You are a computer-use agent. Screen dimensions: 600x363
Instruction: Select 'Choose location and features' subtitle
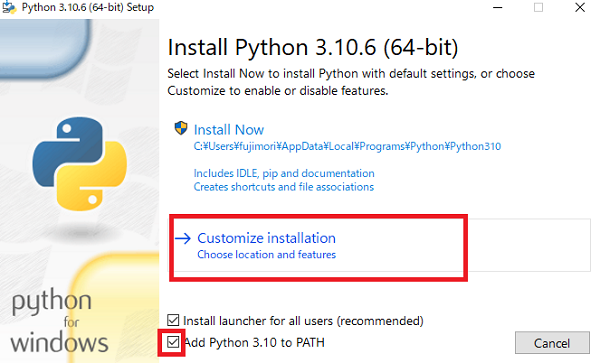(x=266, y=255)
